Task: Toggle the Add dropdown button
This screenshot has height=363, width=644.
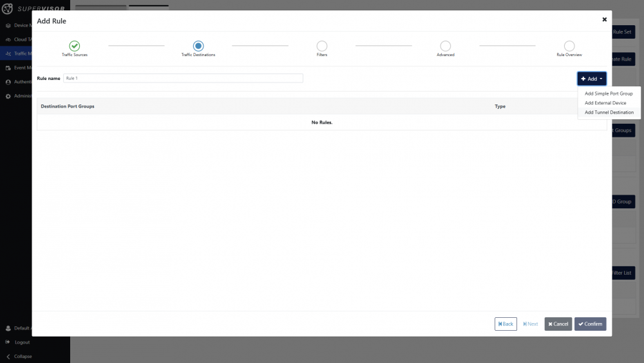Action: point(591,79)
